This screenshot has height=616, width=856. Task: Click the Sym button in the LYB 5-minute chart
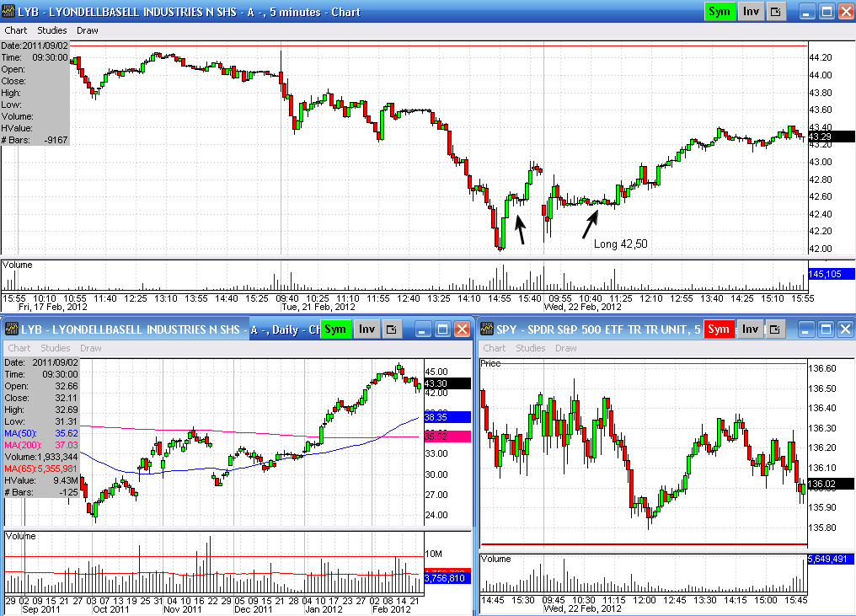tap(720, 12)
